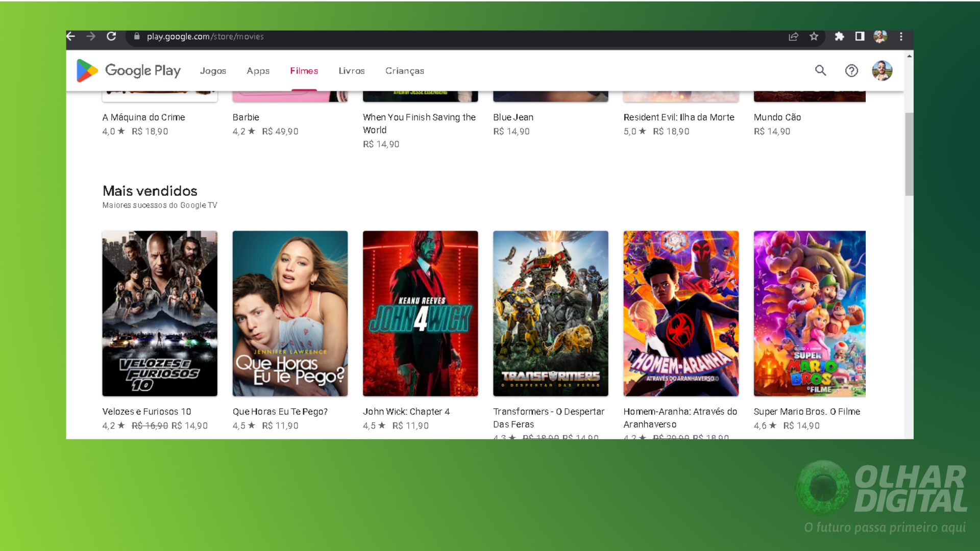980x551 pixels.
Task: Click Velozes e Furiosos R$ 14,90 price
Action: (189, 426)
